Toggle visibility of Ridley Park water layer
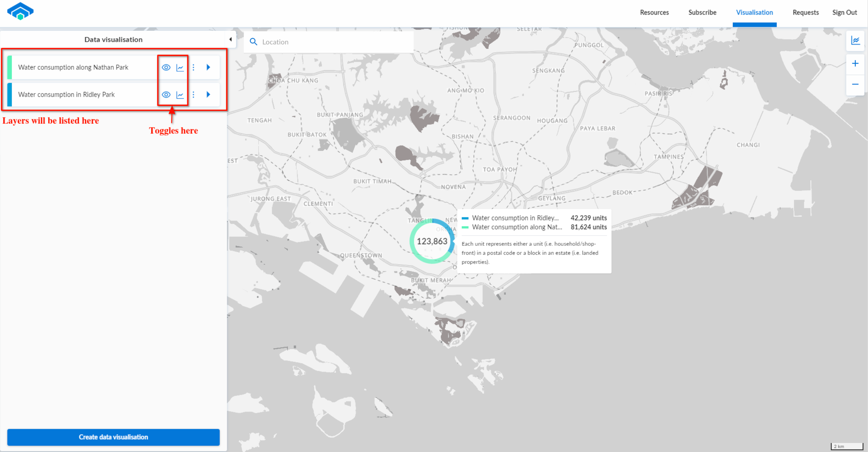The height and width of the screenshot is (452, 868). click(166, 95)
